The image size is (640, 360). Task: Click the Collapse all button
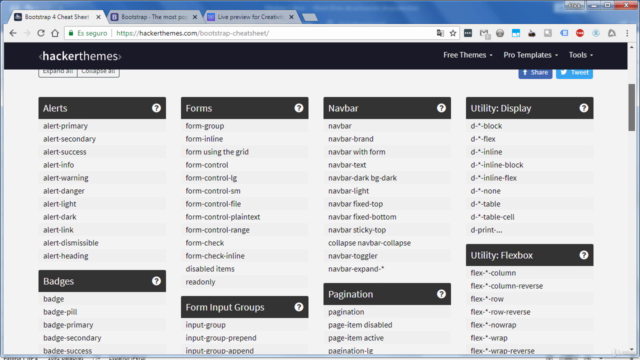pyautogui.click(x=98, y=72)
